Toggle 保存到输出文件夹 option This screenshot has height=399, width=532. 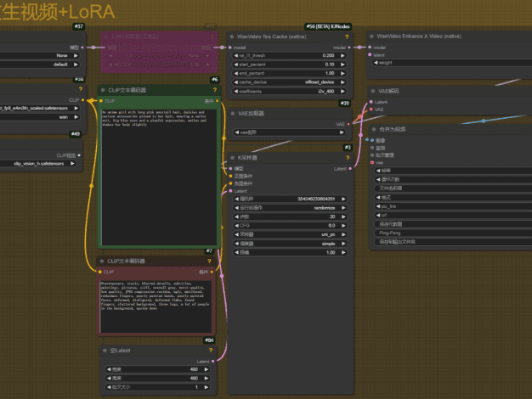(453, 242)
